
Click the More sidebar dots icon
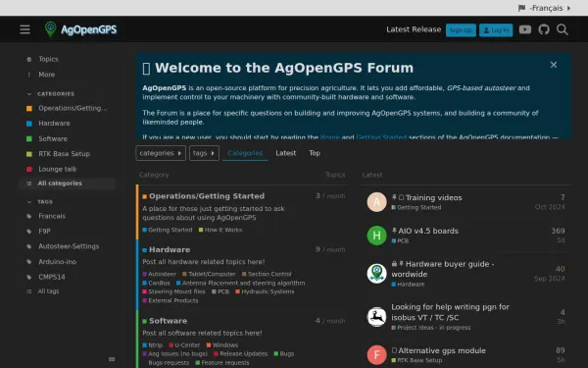[x=28, y=75]
